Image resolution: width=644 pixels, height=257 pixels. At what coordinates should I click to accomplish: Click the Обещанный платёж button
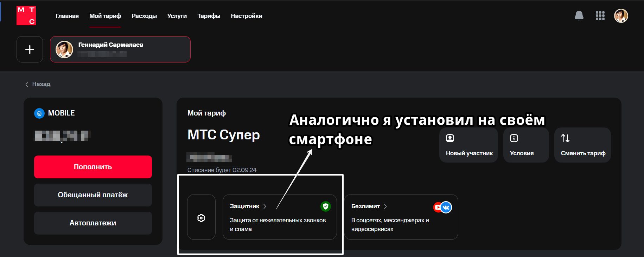(x=93, y=195)
